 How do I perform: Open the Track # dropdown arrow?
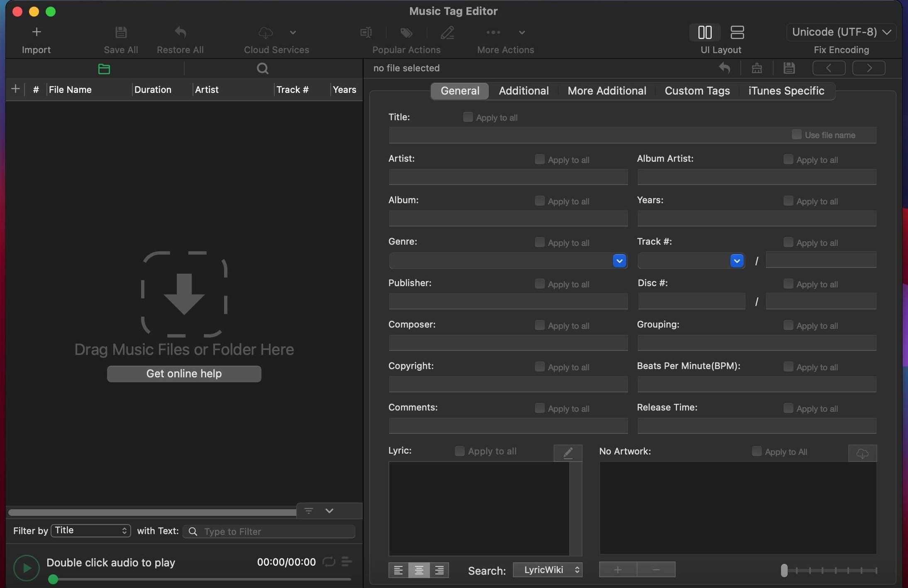click(x=737, y=261)
